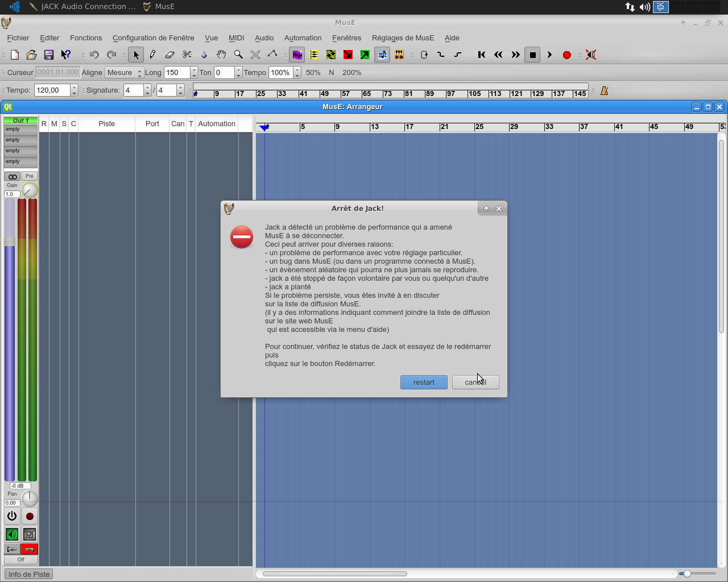Click the restart button in the Jack dialog
Screen dimensions: 728x582
(424, 382)
